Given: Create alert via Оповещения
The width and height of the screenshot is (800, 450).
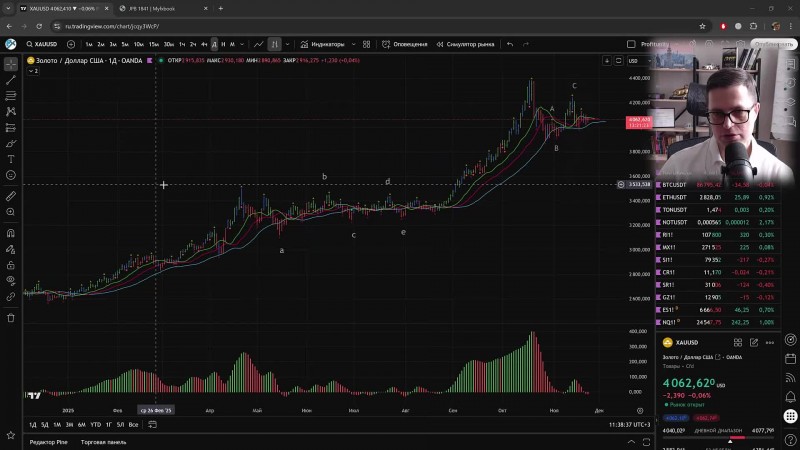Looking at the screenshot, I should click(405, 44).
